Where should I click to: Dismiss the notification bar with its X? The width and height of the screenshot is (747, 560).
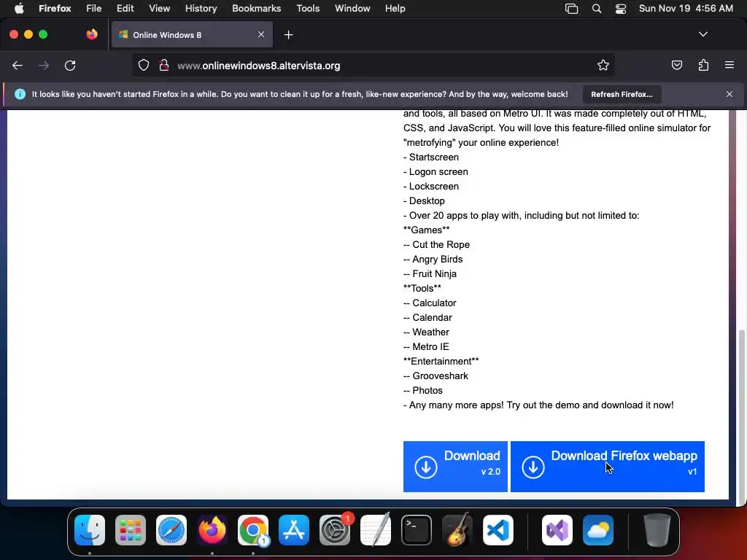729,94
